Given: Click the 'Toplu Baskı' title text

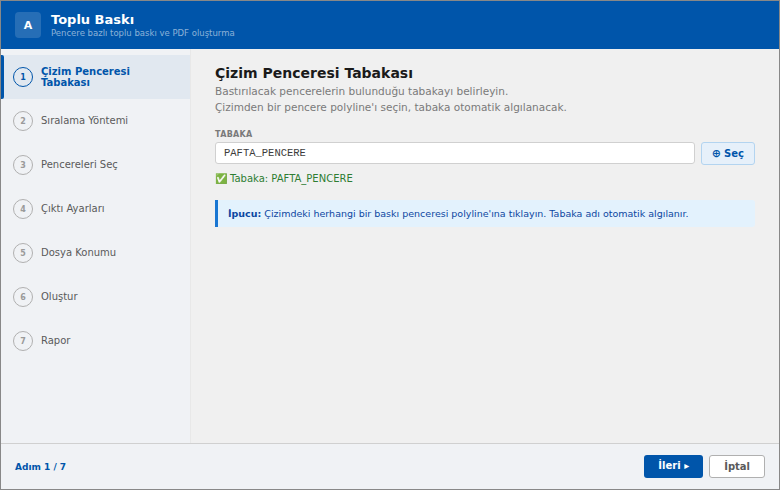Looking at the screenshot, I should (93, 19).
